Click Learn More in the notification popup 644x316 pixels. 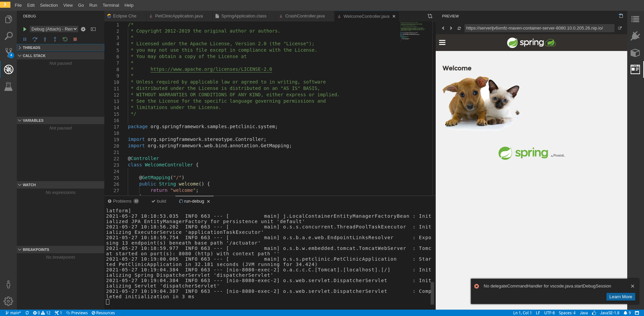(x=620, y=297)
